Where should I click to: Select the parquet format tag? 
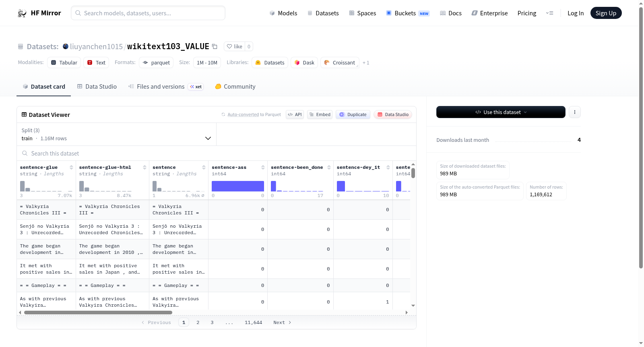click(x=156, y=62)
